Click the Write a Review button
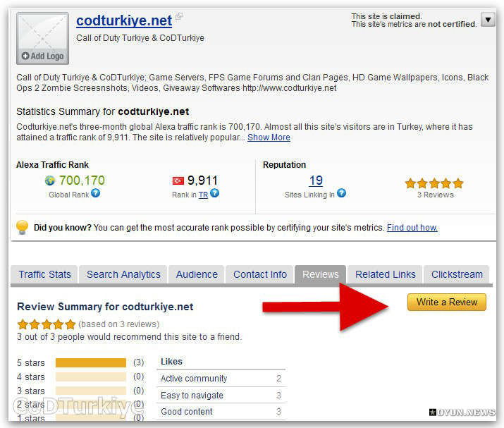This screenshot has height=428, width=504. click(447, 302)
